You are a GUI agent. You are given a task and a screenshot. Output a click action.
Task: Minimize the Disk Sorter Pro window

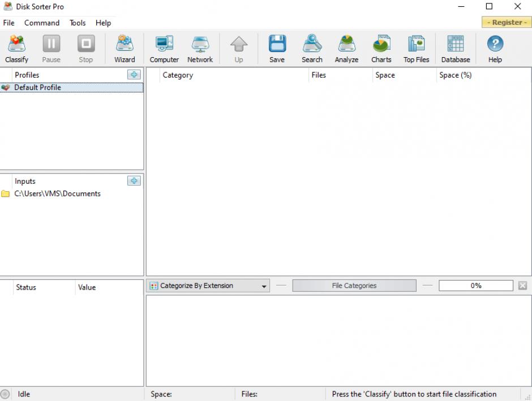coord(461,6)
